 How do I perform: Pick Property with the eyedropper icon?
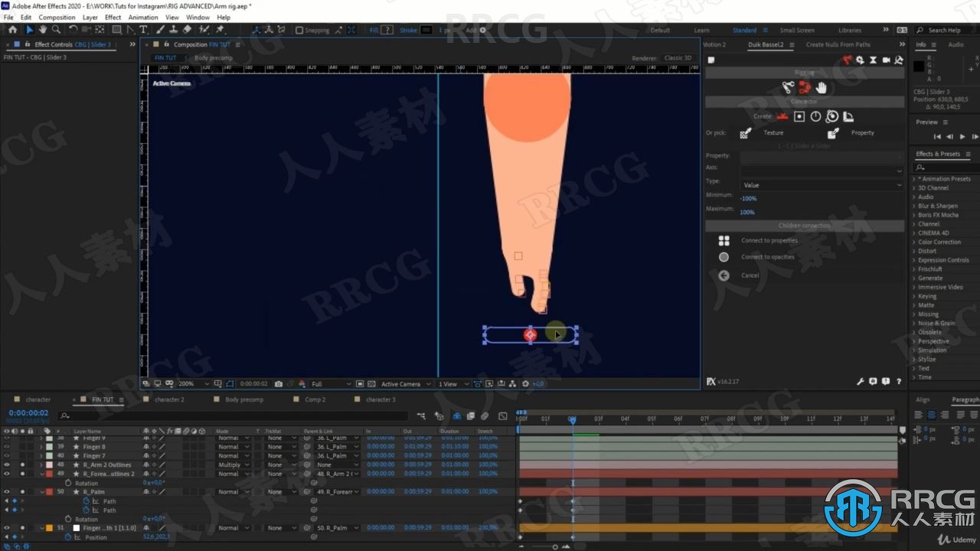click(833, 133)
